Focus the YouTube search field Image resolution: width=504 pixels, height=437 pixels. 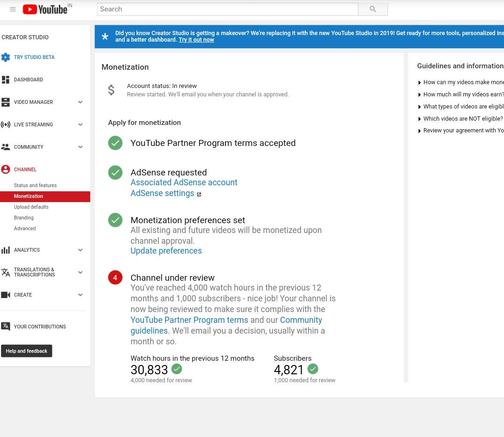[228, 9]
